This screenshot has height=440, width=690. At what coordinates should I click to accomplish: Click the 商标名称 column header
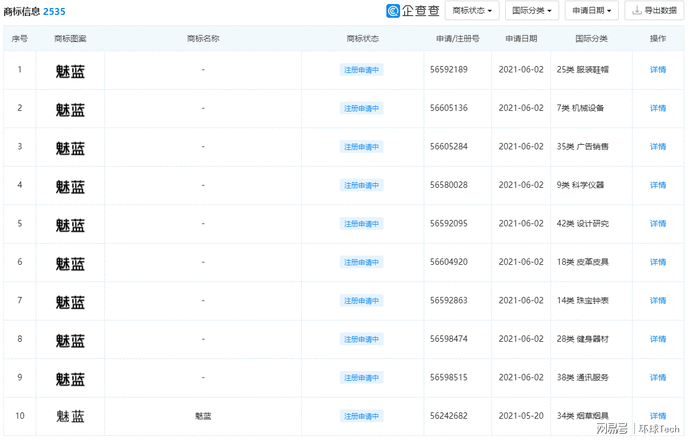[203, 39]
